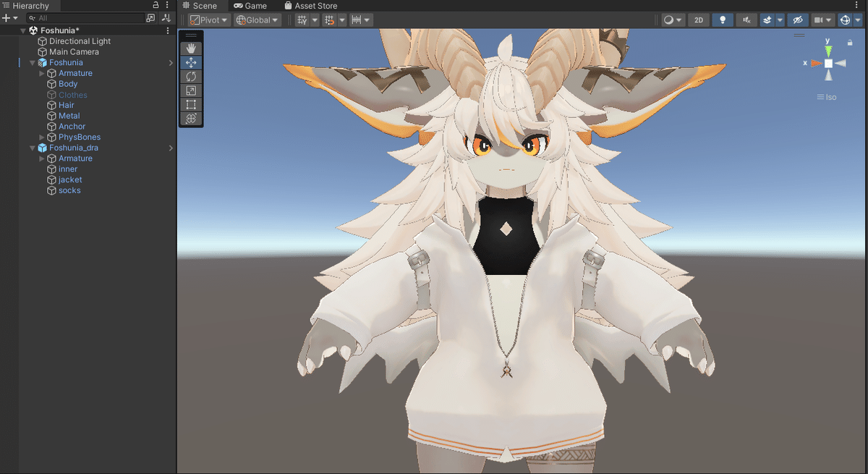This screenshot has width=868, height=474.
Task: Switch to the Game tab
Action: 250,6
